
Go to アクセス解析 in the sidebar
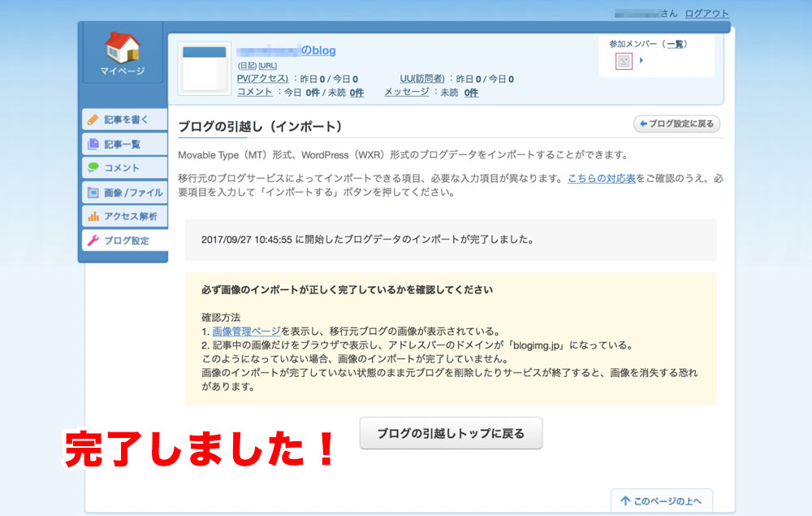124,216
